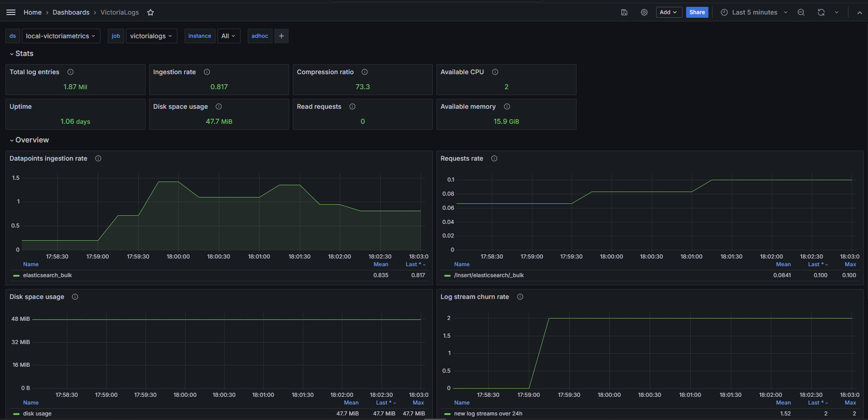
Task: Toggle elasticsearch_bulk series visibility in legend
Action: point(47,275)
